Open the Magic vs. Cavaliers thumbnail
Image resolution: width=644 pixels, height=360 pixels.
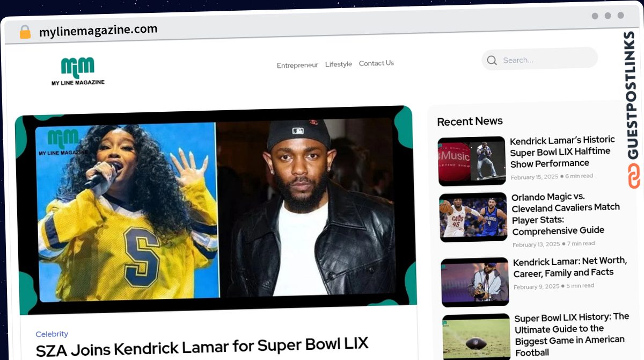[473, 217]
